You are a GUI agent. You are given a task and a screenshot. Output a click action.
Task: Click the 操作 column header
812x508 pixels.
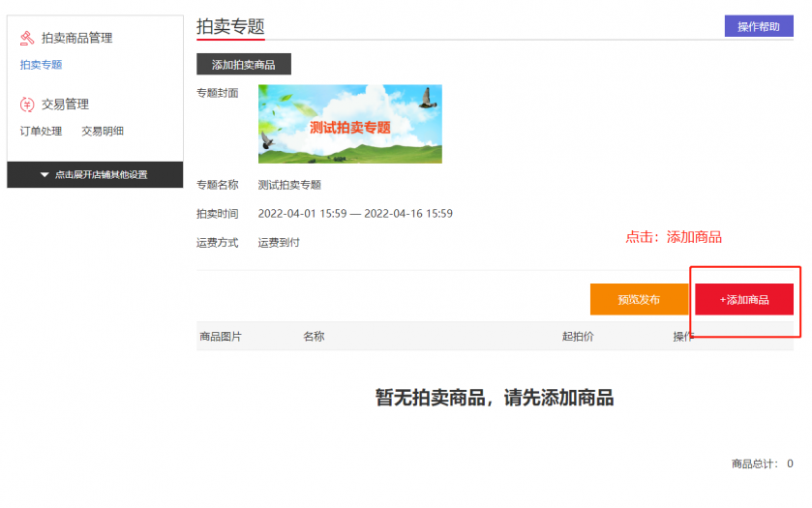[x=683, y=337]
